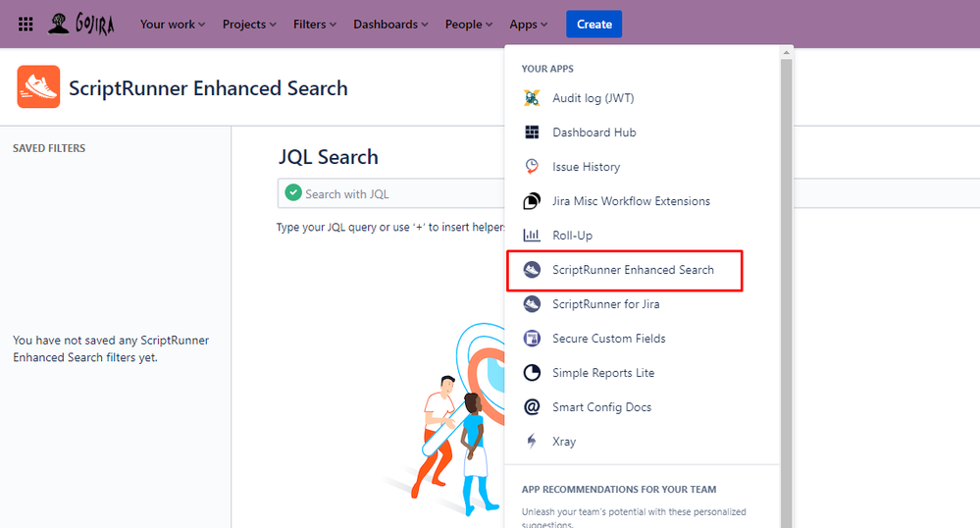This screenshot has height=528, width=980.
Task: Click APP RECOMMENDATIONS FOR YOUR TEAM label
Action: coord(619,489)
